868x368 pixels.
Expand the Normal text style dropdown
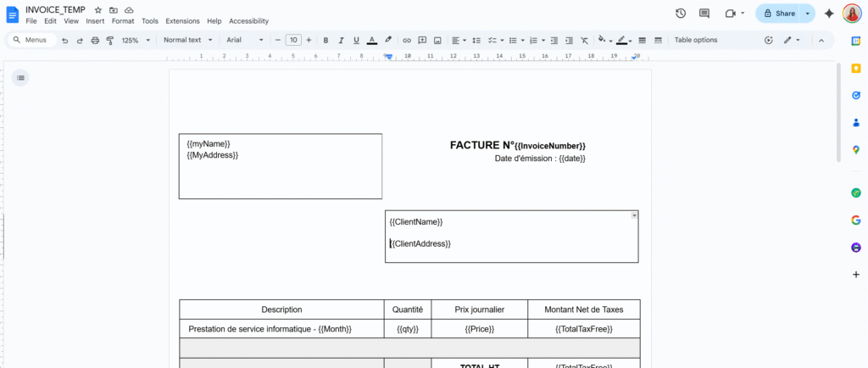tap(187, 40)
